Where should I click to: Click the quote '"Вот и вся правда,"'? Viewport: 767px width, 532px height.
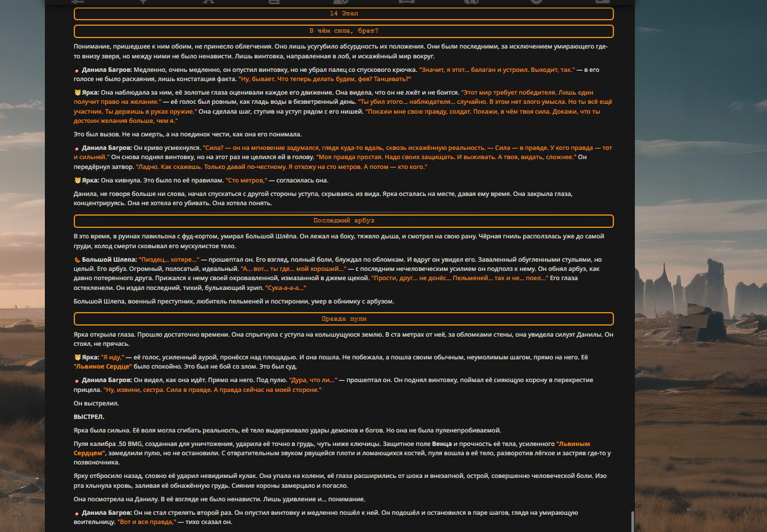coord(147,522)
